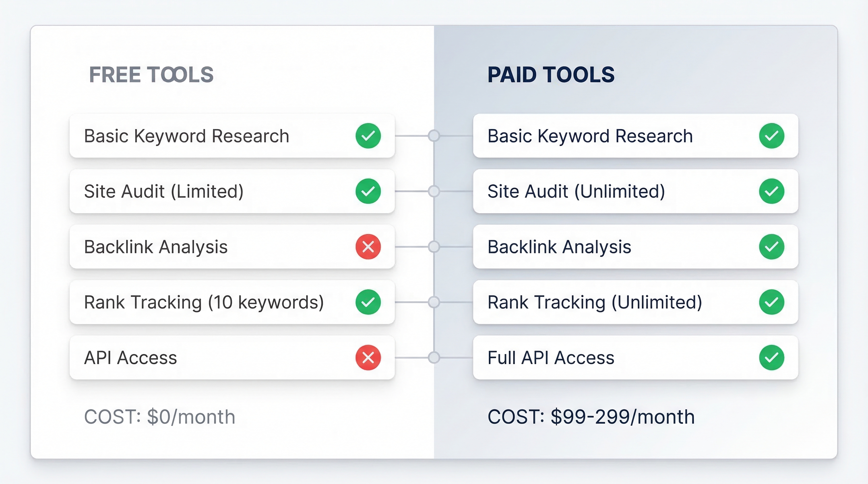Click green check on Full API Access

[x=771, y=357]
